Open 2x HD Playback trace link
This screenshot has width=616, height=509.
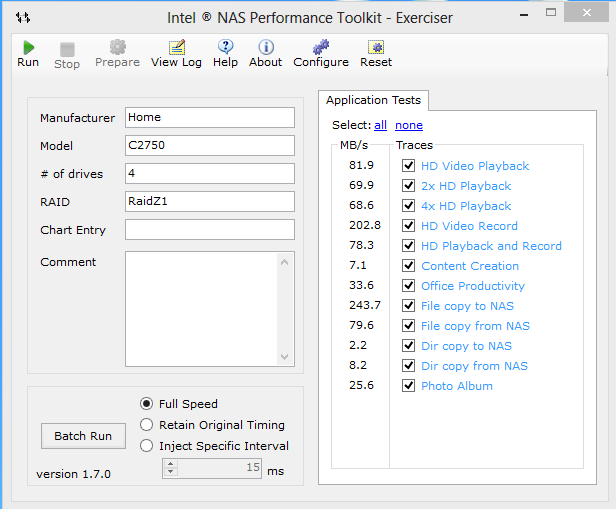466,186
